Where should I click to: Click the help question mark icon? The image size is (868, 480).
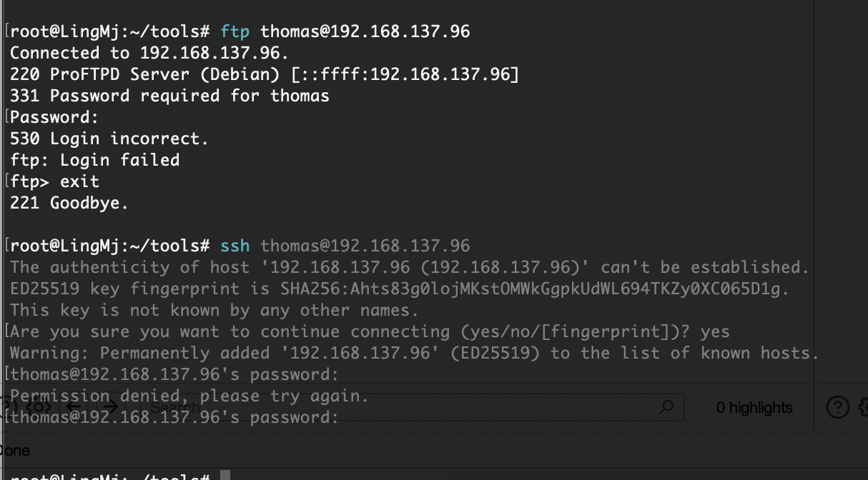pos(837,407)
